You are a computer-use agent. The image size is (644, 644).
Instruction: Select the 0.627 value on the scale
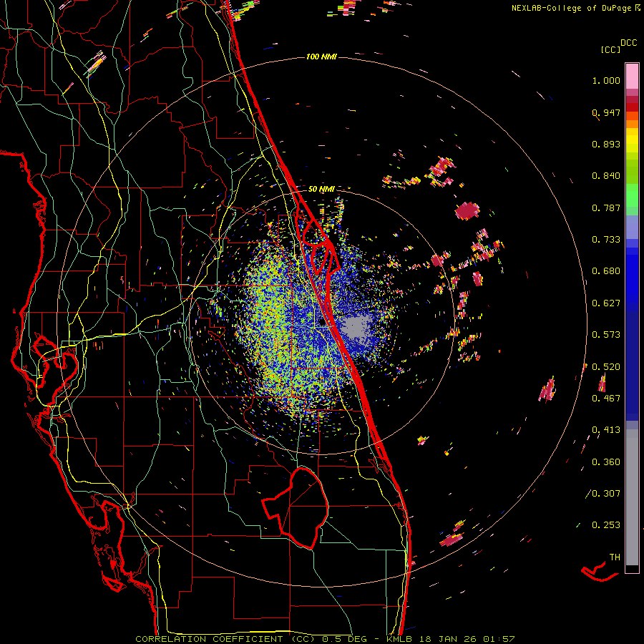[x=606, y=303]
